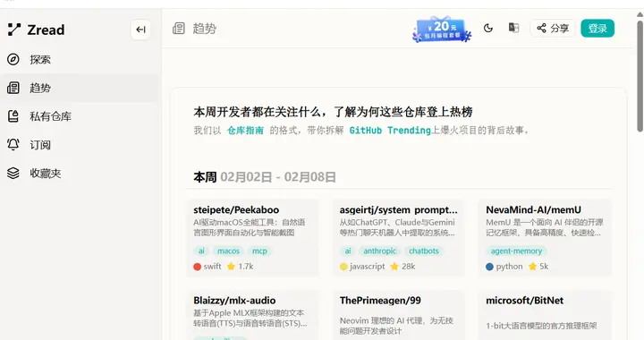644x340 pixels.
Task: Open the 探索 compass icon
Action: point(13,60)
